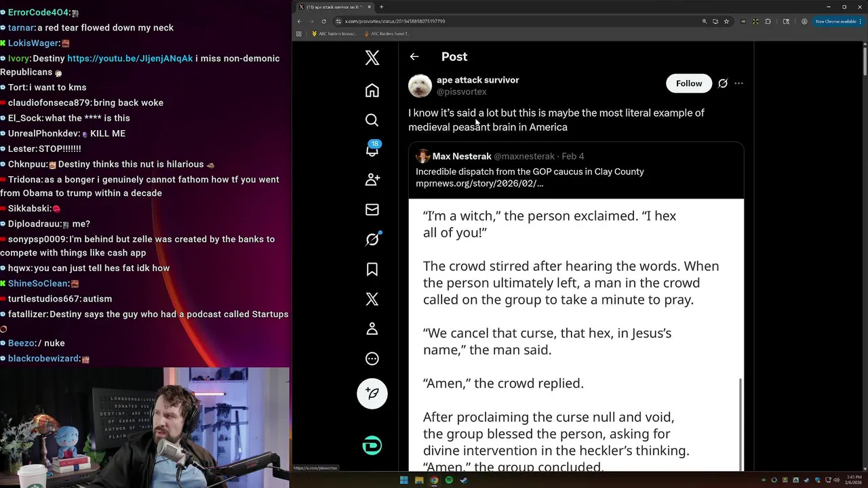The width and height of the screenshot is (868, 488).
Task: Open the post's three-dot more menu
Action: pyautogui.click(x=738, y=83)
